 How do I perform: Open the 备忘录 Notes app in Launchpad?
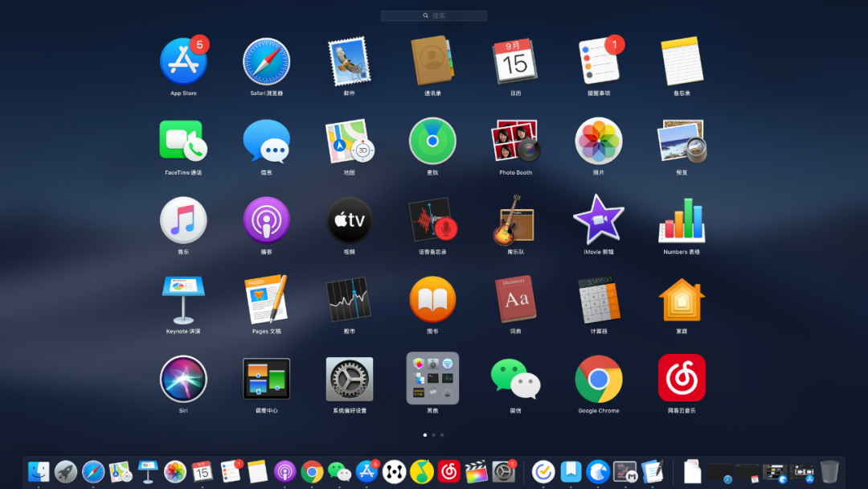click(x=682, y=61)
